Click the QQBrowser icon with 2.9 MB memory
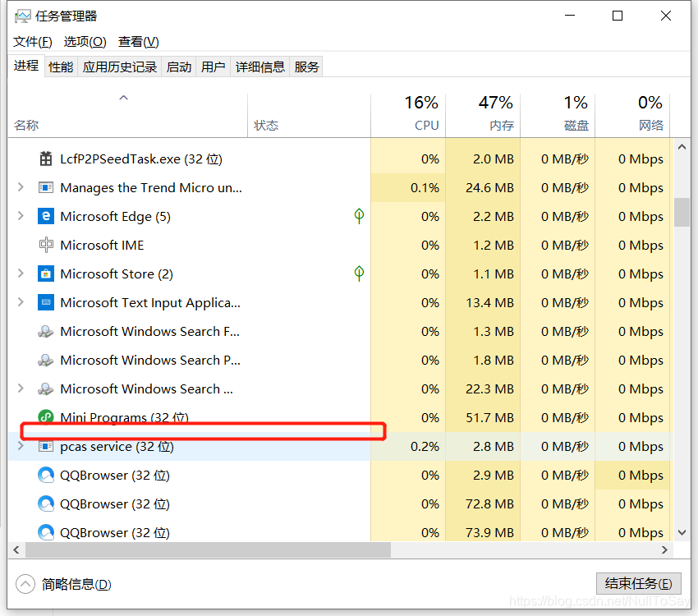The image size is (698, 616). (x=46, y=475)
